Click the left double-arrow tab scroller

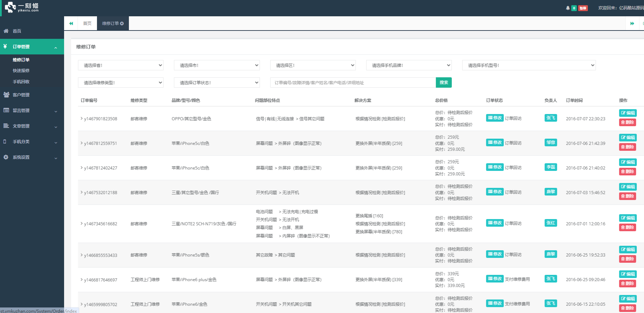pyautogui.click(x=71, y=23)
